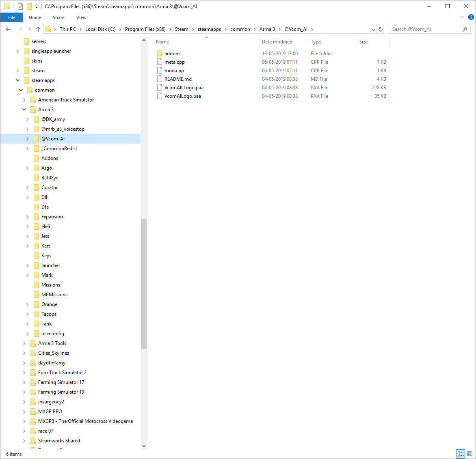Click the Steam breadcrumb in address bar
476x459 pixels.
(182, 29)
